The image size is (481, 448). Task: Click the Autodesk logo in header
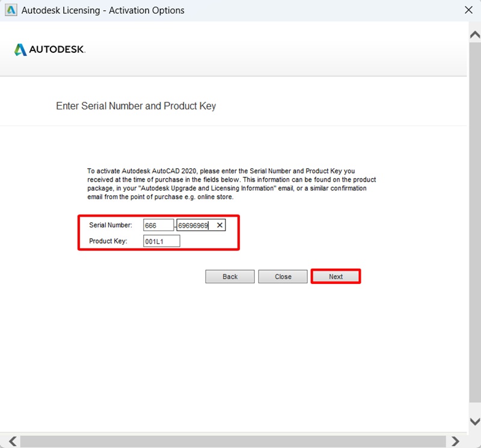coord(50,49)
